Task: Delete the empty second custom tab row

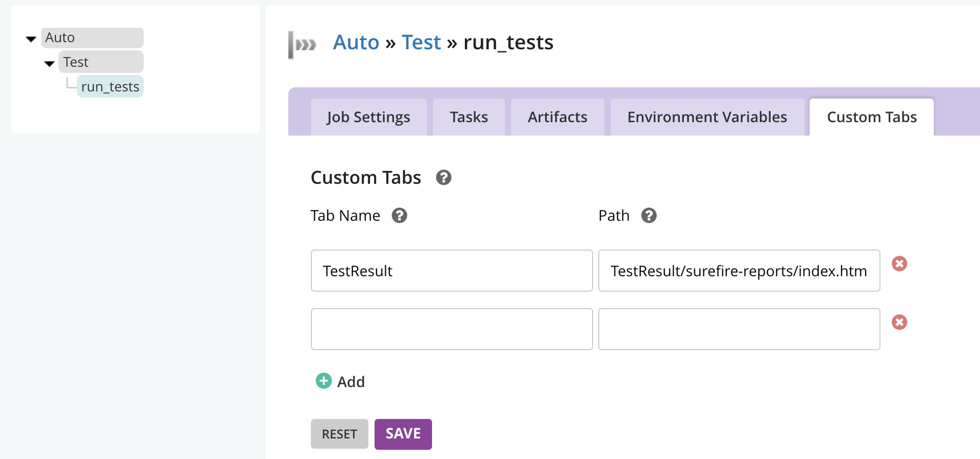Action: [x=899, y=322]
